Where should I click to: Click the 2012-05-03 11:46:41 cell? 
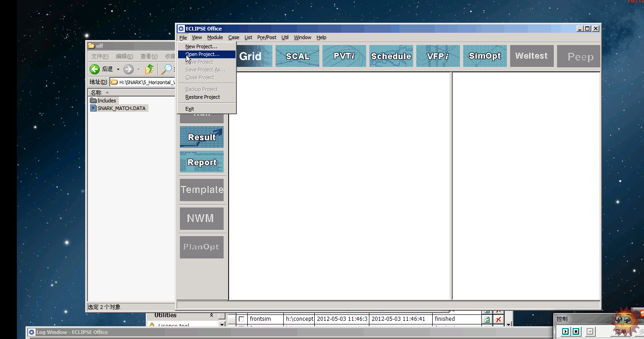point(401,319)
